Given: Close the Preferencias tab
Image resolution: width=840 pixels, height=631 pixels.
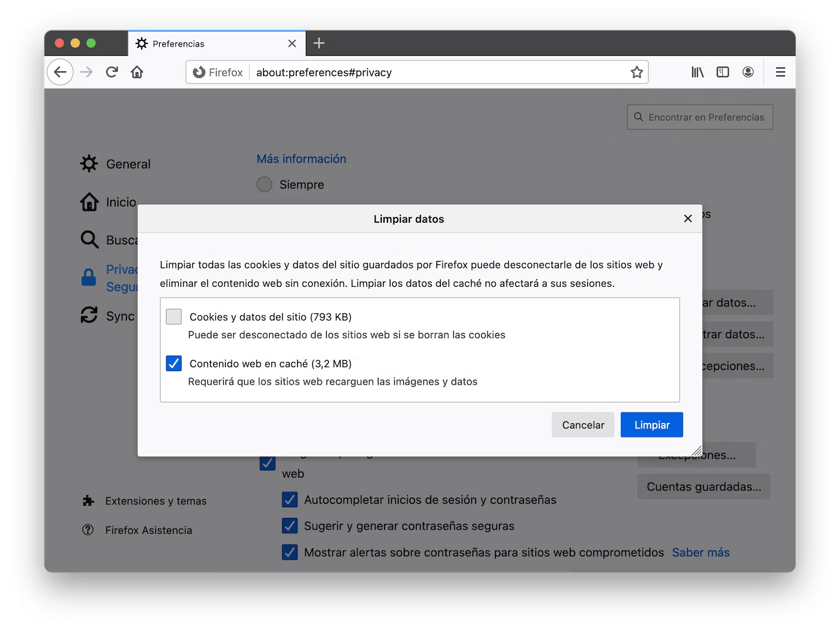Looking at the screenshot, I should (292, 43).
